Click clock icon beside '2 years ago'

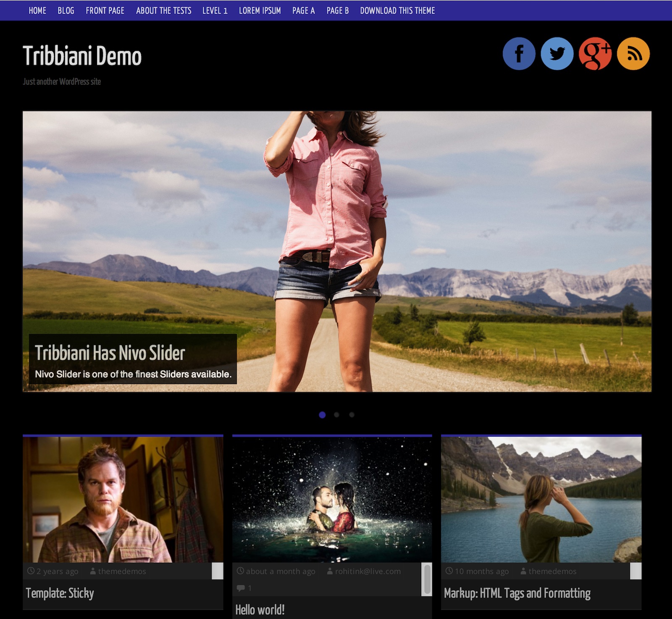[x=31, y=571]
